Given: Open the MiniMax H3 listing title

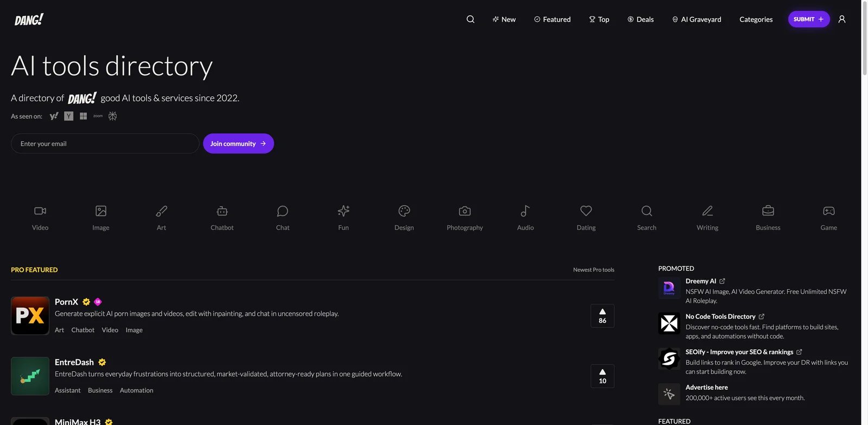Looking at the screenshot, I should pos(78,422).
